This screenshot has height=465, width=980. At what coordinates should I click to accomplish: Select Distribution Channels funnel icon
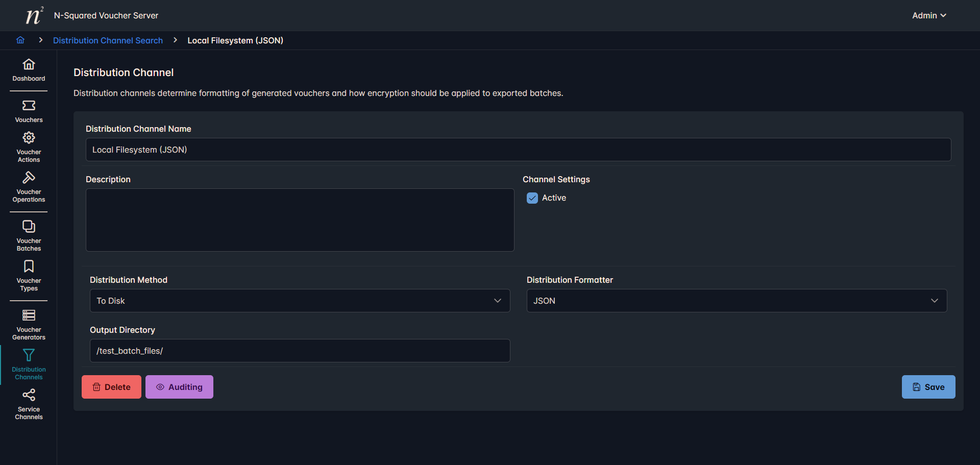pos(29,355)
